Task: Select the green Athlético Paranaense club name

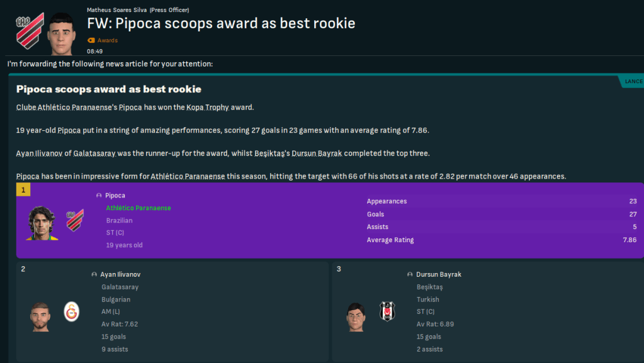Action: coord(138,208)
